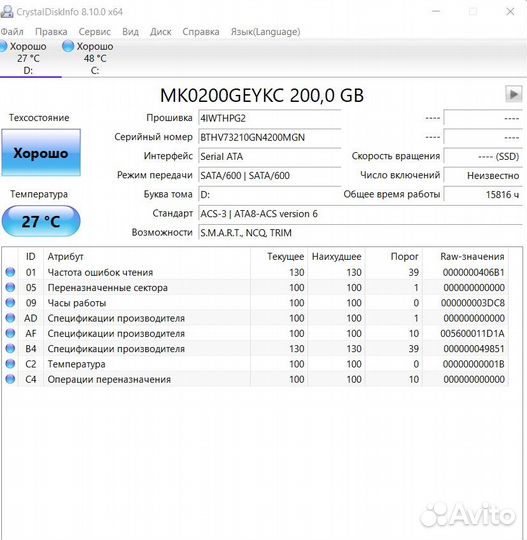Open the Диск menu
The width and height of the screenshot is (527, 540).
click(161, 32)
